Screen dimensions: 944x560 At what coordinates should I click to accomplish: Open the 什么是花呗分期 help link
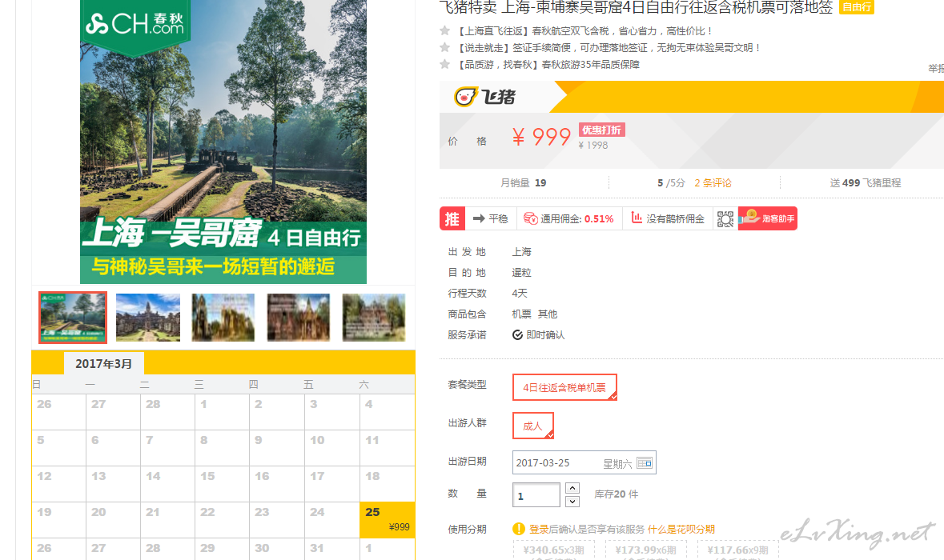tap(681, 530)
